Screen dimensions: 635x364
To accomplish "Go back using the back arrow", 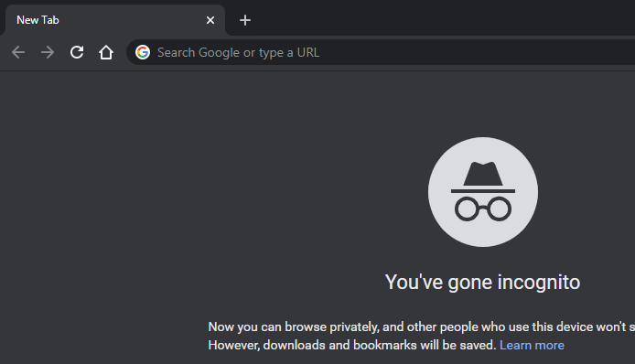I will tap(18, 52).
